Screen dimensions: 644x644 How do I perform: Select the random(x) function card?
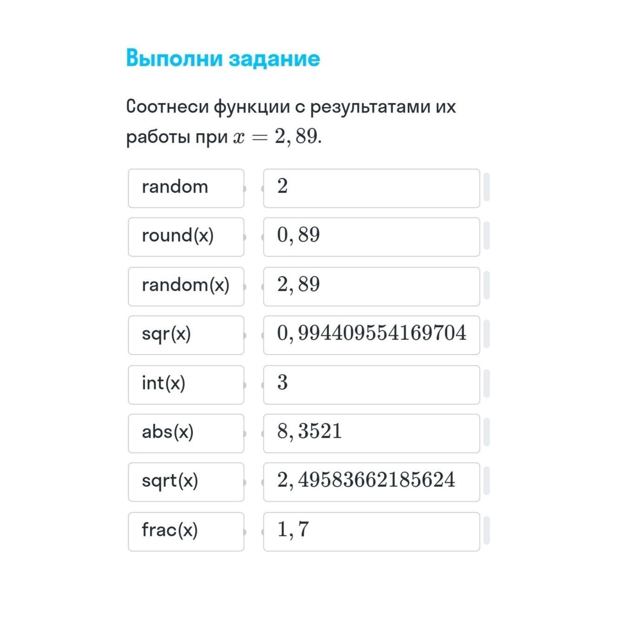(x=186, y=286)
